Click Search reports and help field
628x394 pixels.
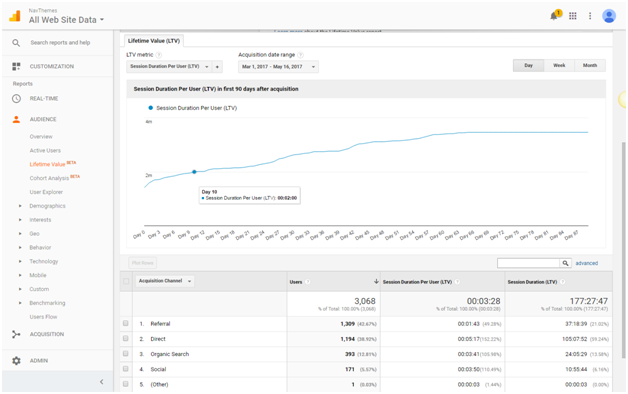click(x=60, y=42)
